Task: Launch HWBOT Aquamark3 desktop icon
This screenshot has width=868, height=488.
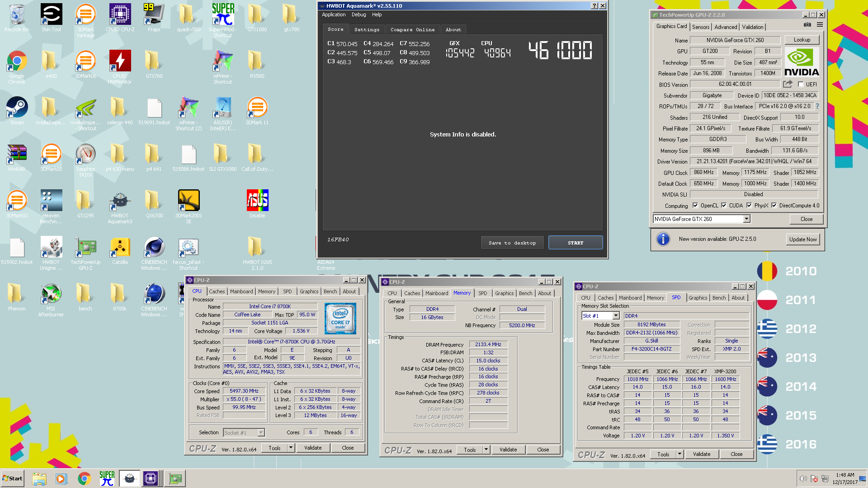Action: pyautogui.click(x=120, y=206)
